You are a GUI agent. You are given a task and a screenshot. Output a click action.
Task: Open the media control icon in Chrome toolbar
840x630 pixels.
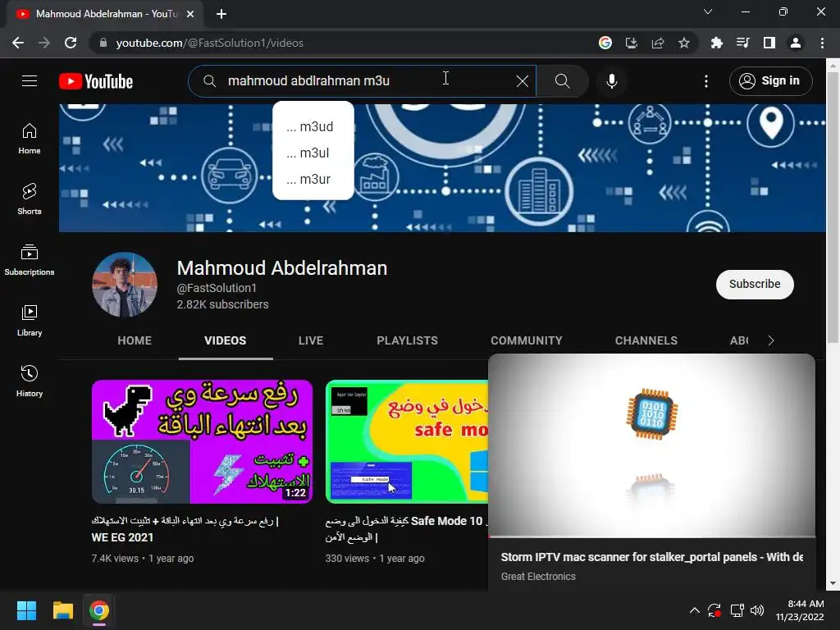[x=742, y=43]
